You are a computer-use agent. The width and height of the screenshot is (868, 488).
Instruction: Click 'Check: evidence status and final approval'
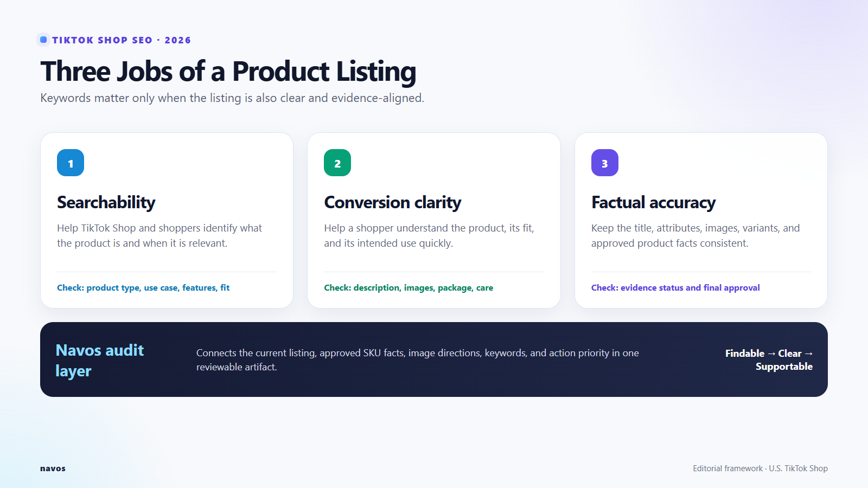675,288
